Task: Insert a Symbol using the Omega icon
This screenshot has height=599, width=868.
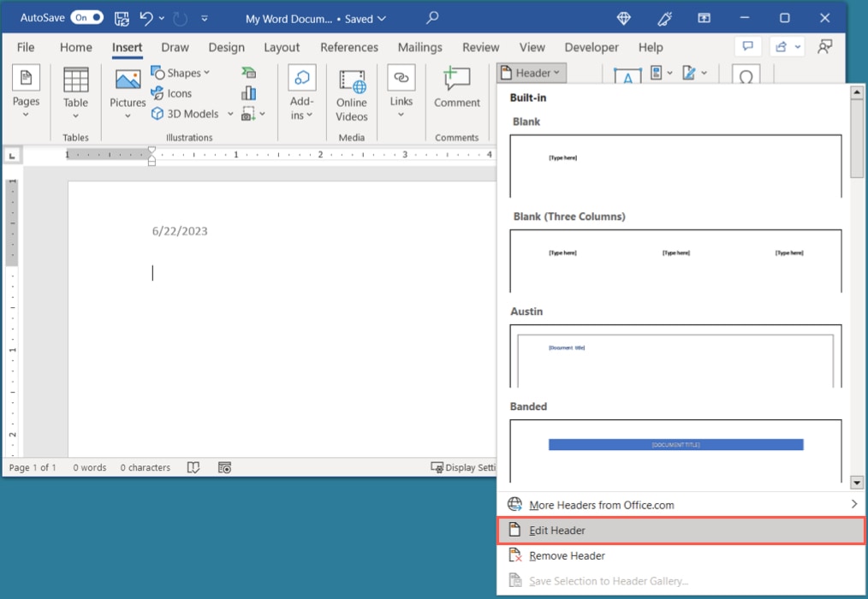Action: 746,76
